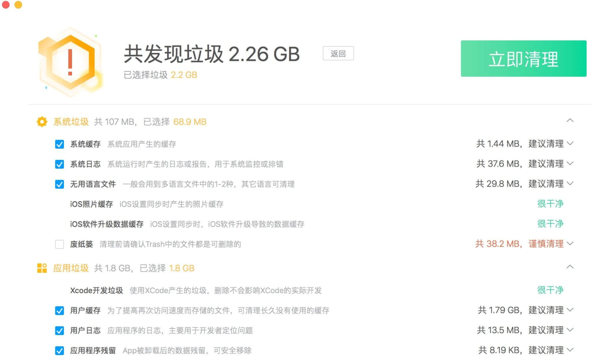Screen dimensions: 592x364
Task: Click the grid icon beside 应用垃圾
Action: (x=41, y=269)
